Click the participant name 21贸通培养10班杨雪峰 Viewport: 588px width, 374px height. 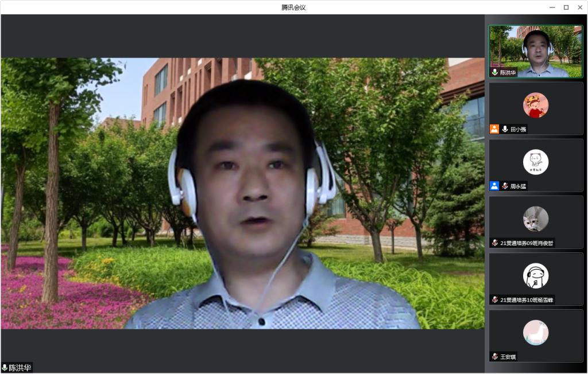point(528,299)
